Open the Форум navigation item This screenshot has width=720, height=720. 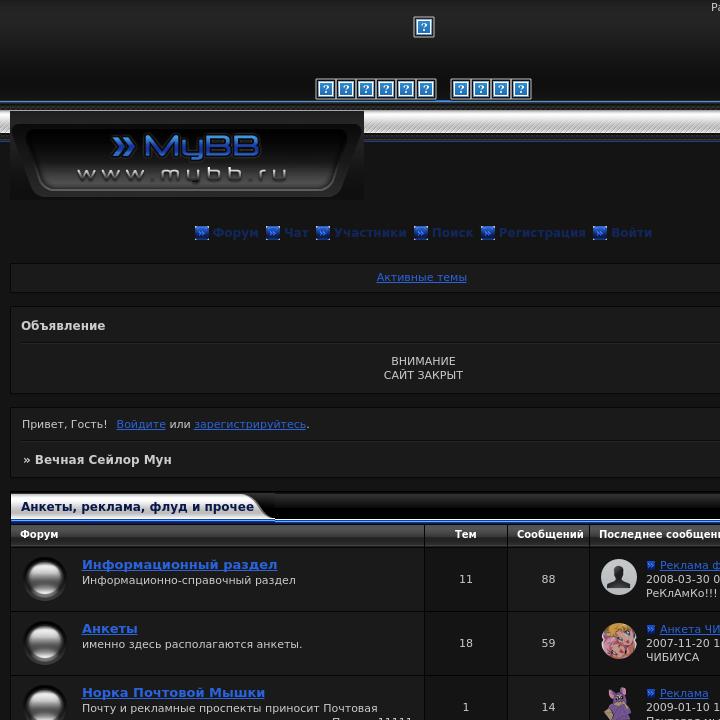coord(236,233)
